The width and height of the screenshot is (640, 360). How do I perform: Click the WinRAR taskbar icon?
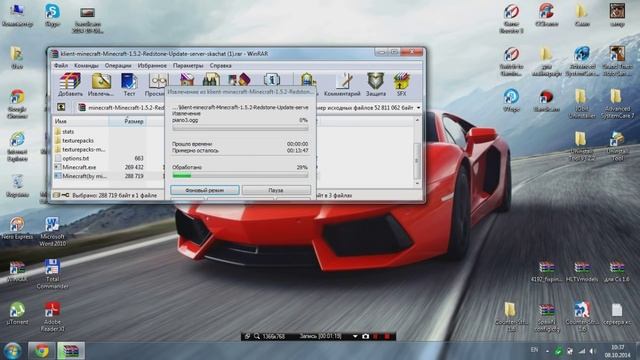click(70, 351)
